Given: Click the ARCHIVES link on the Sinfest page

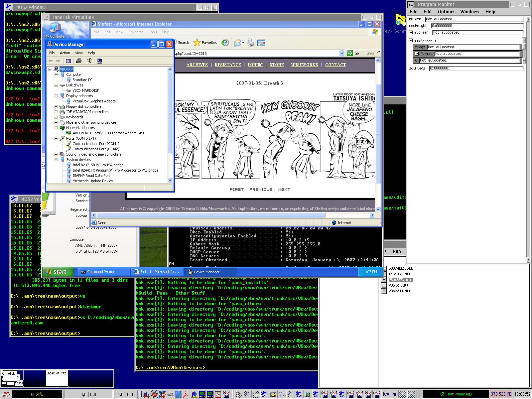Looking at the screenshot, I should (197, 65).
